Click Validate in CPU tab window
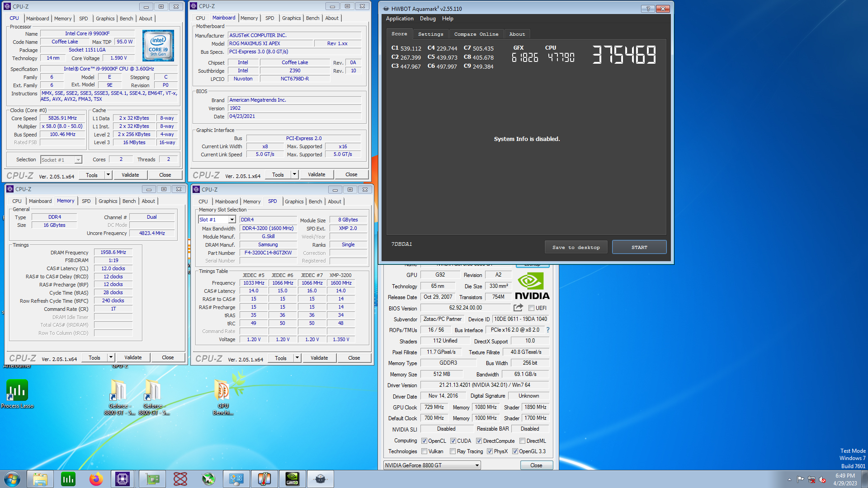 tap(130, 175)
